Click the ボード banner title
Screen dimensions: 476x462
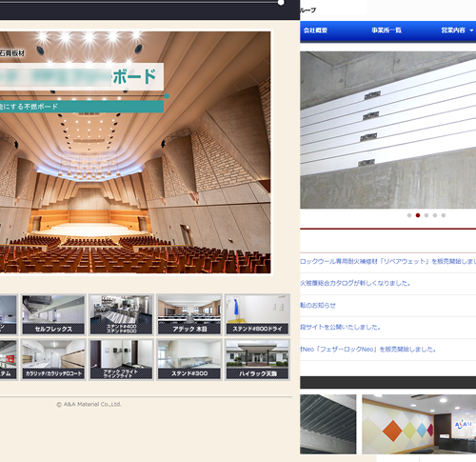tap(135, 76)
